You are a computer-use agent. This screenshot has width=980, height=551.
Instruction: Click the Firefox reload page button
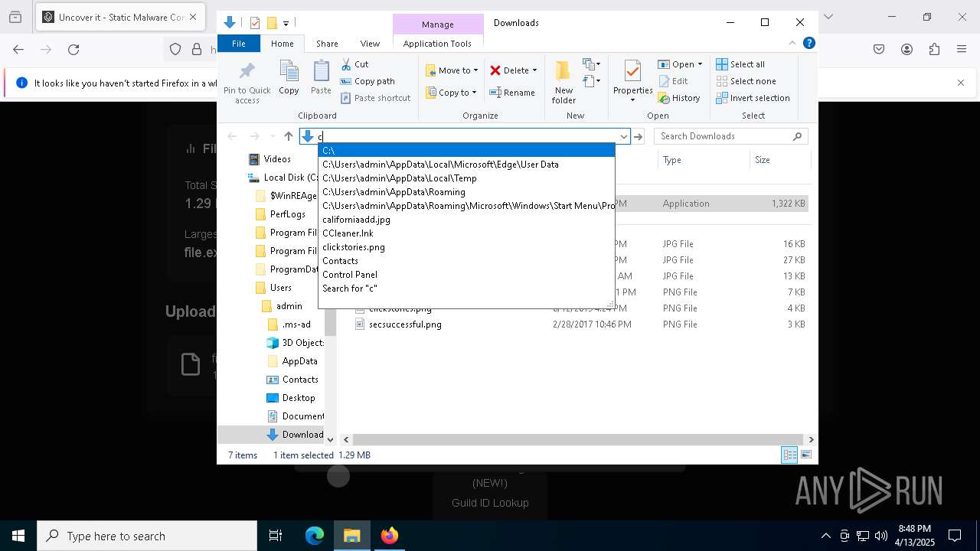73,50
